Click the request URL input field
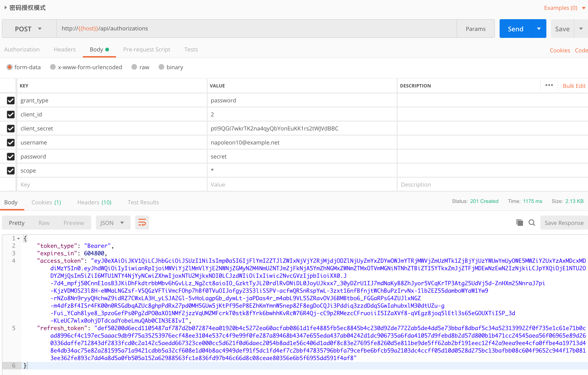The image size is (588, 375). (256, 29)
